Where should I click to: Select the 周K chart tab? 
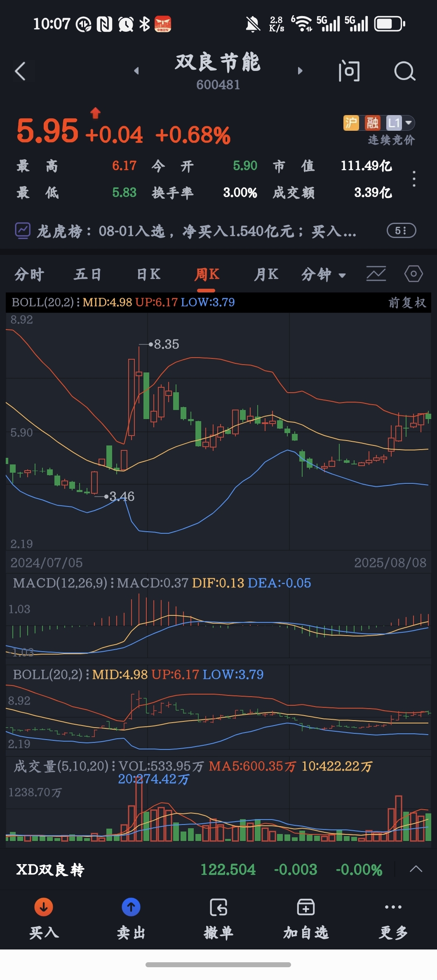pos(207,274)
